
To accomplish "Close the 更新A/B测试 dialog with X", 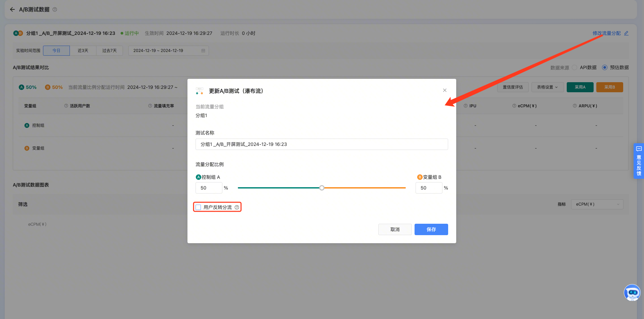I will [x=444, y=90].
